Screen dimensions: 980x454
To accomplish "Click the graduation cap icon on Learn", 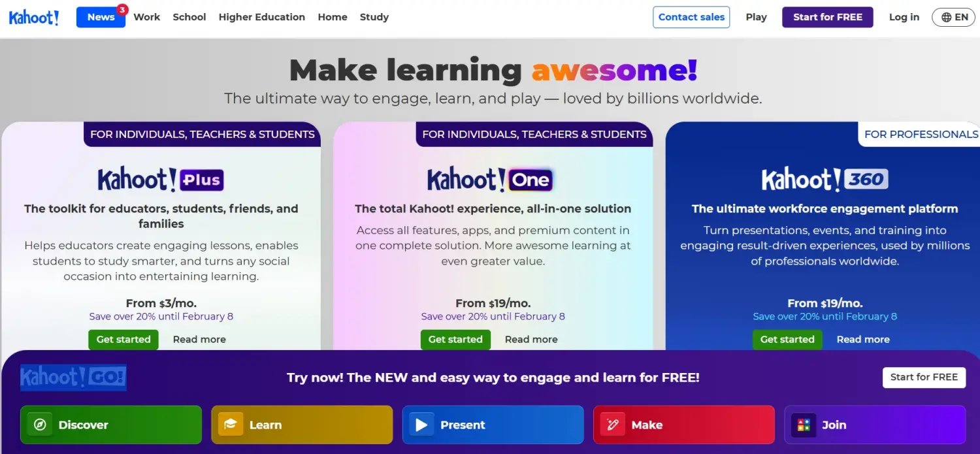I will pos(231,425).
